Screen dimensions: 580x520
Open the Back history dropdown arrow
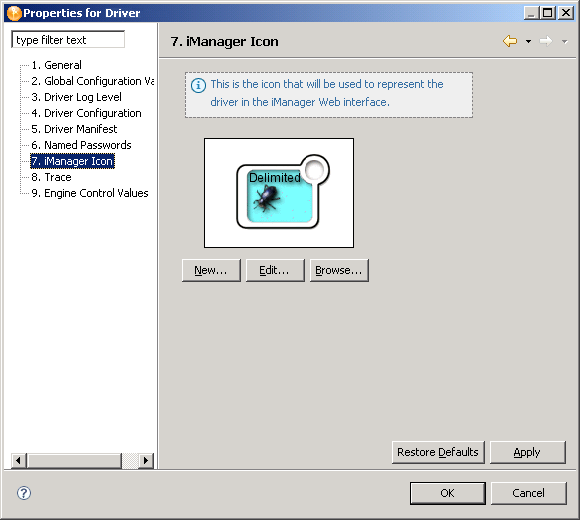point(528,41)
